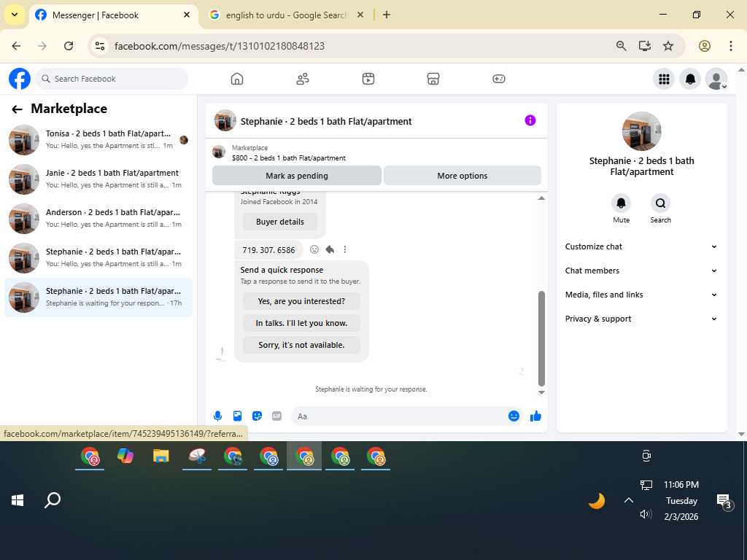This screenshot has width=747, height=560.
Task: Reload the page
Action: [x=69, y=46]
